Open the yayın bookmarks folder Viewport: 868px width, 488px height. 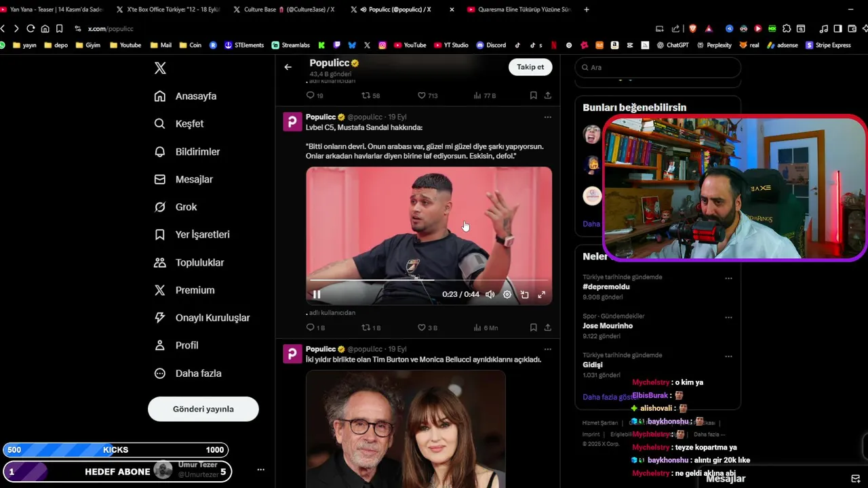24,45
